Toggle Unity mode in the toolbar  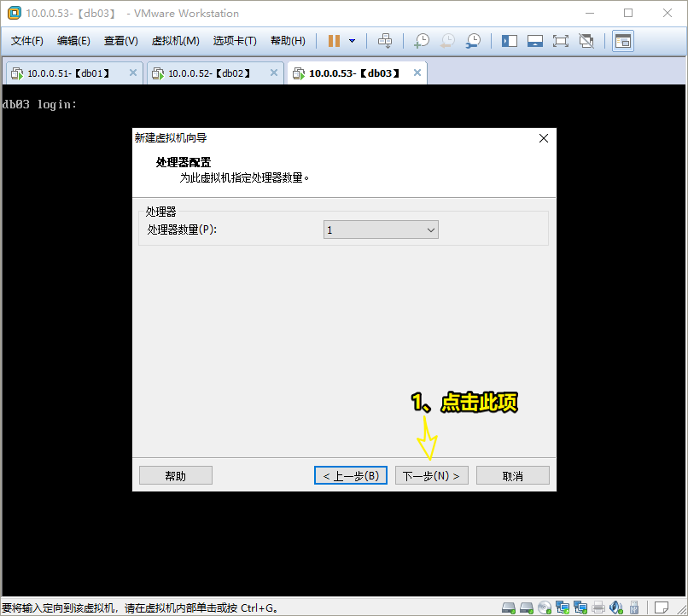click(586, 41)
